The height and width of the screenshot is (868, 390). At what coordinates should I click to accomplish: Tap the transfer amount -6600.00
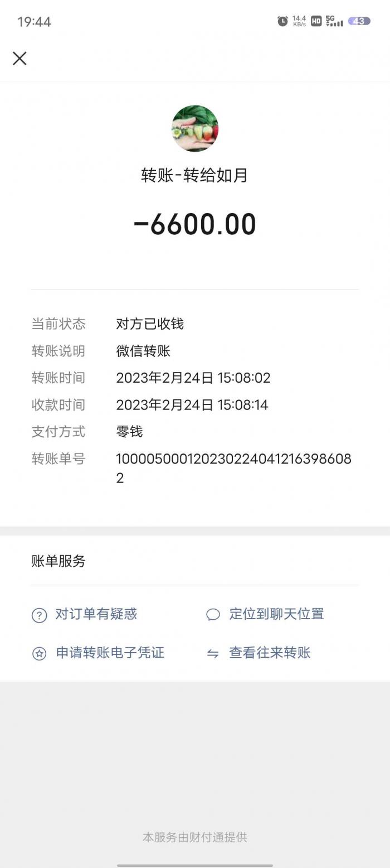tap(195, 224)
